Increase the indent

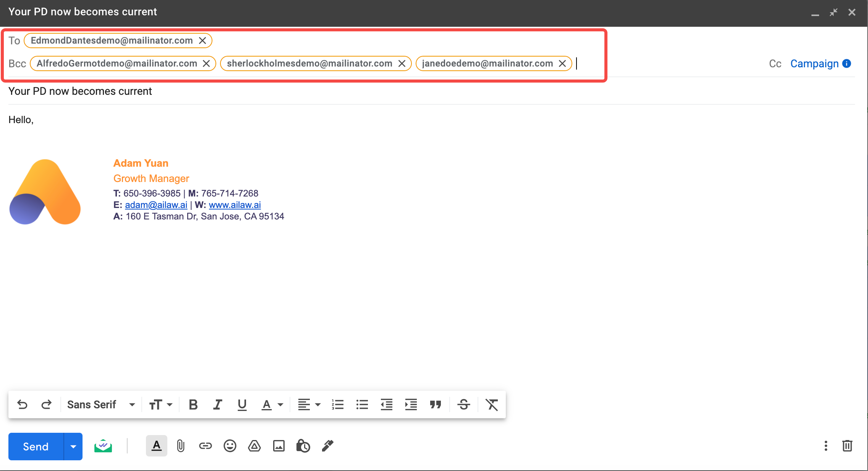pyautogui.click(x=411, y=404)
